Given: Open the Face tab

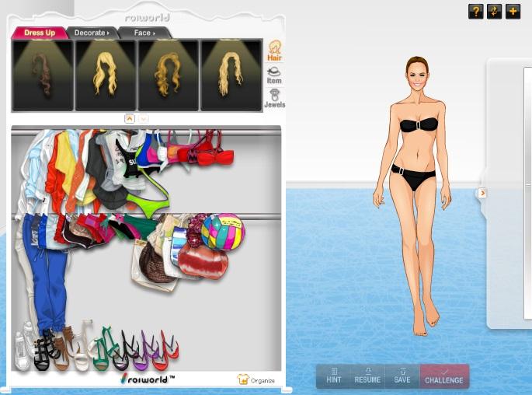Looking at the screenshot, I should [144, 33].
